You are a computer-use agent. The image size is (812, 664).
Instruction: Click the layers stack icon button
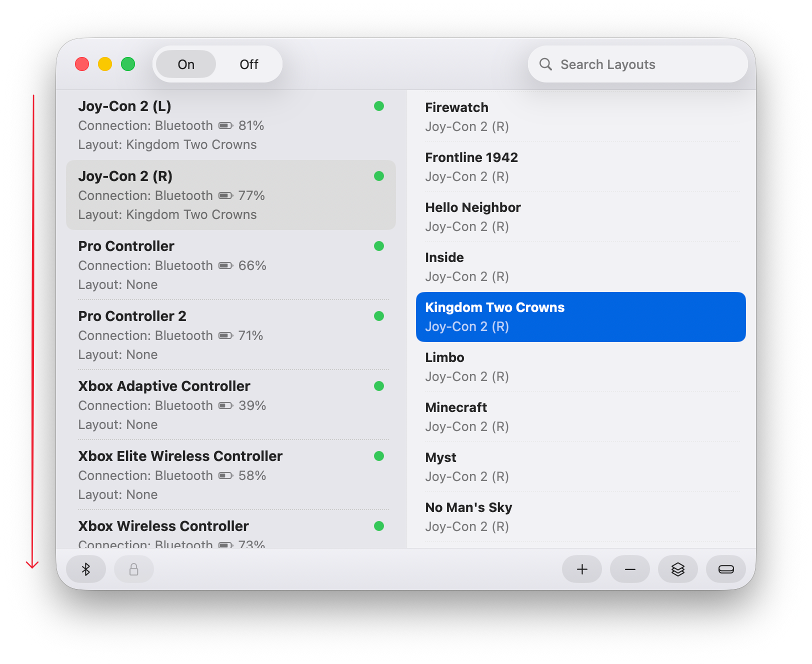point(678,569)
